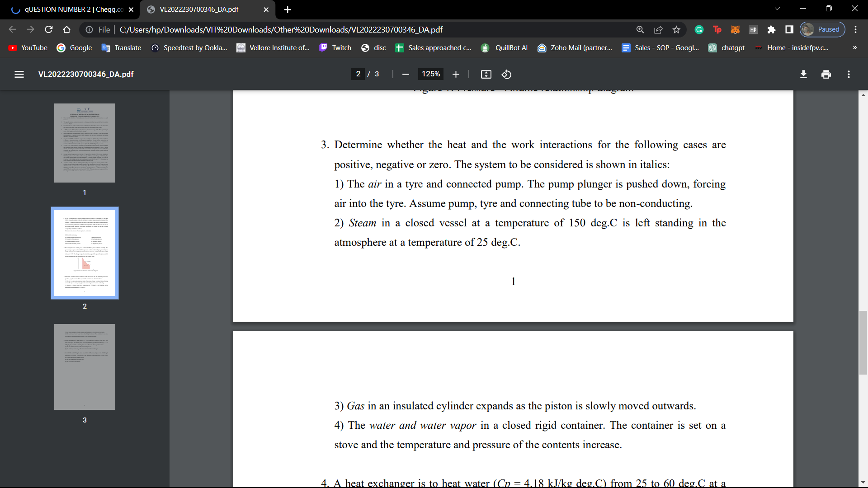This screenshot has height=488, width=868.
Task: Open the YouTube bookmark
Action: pos(28,47)
